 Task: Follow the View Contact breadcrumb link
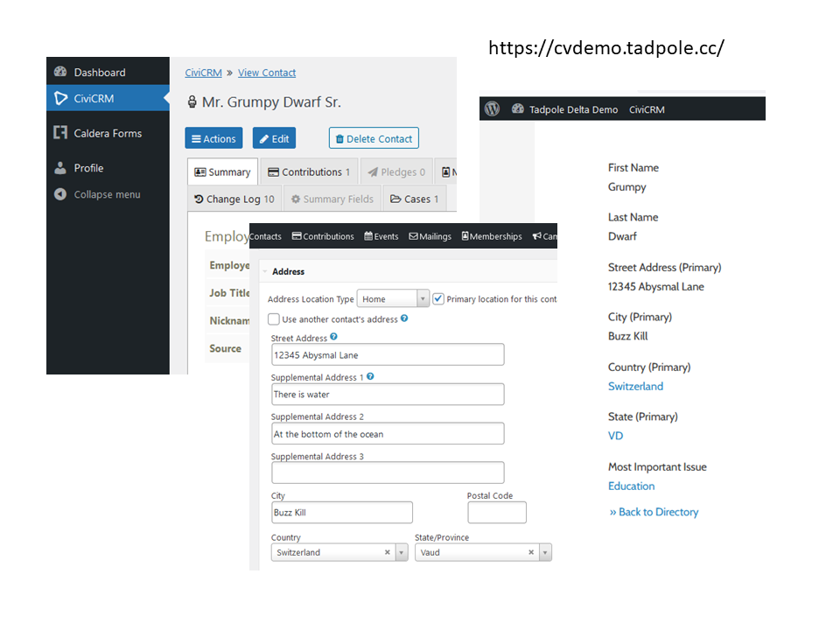coord(267,73)
